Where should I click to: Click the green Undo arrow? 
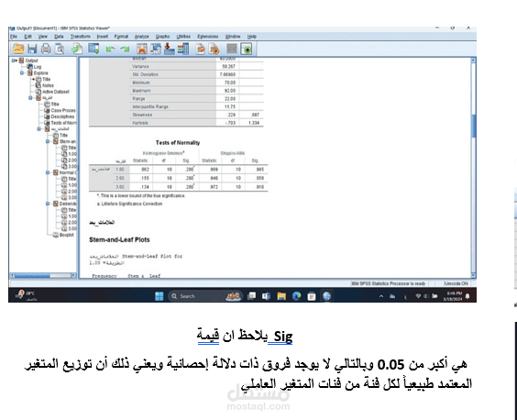(x=110, y=50)
